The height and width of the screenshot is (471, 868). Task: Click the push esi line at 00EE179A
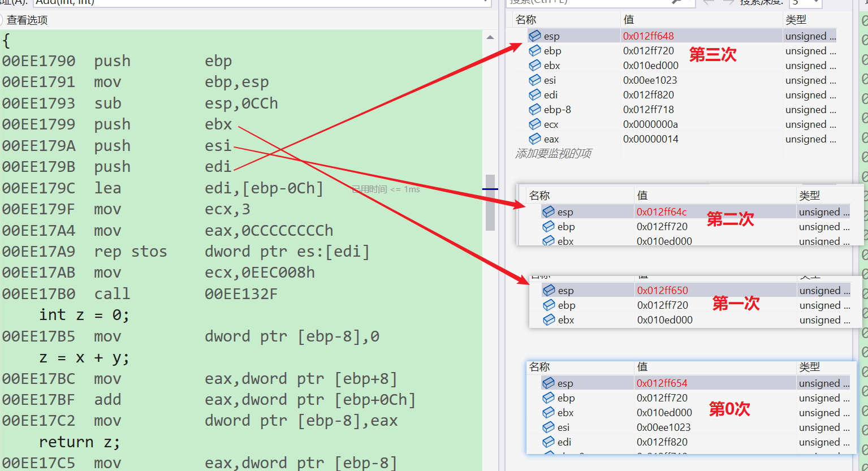pos(117,146)
